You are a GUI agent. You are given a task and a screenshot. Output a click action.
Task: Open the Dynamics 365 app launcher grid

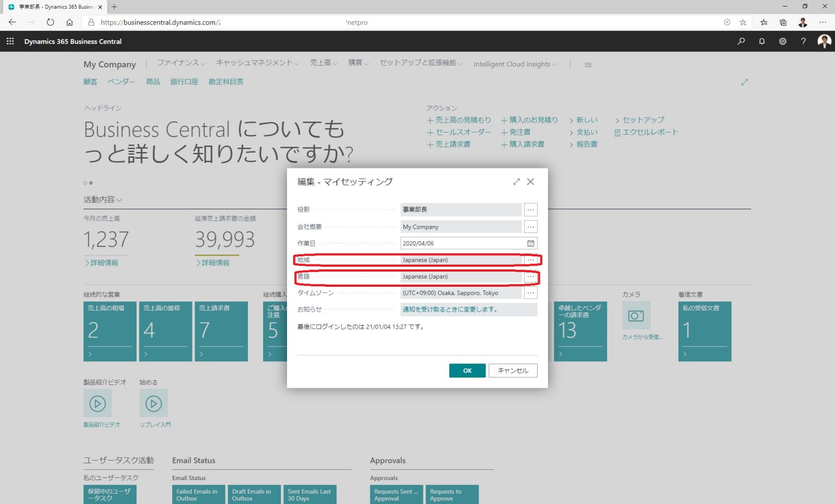point(10,41)
